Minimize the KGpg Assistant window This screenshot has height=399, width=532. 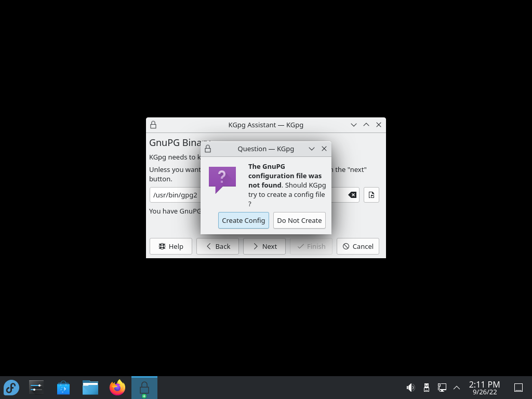click(x=353, y=125)
